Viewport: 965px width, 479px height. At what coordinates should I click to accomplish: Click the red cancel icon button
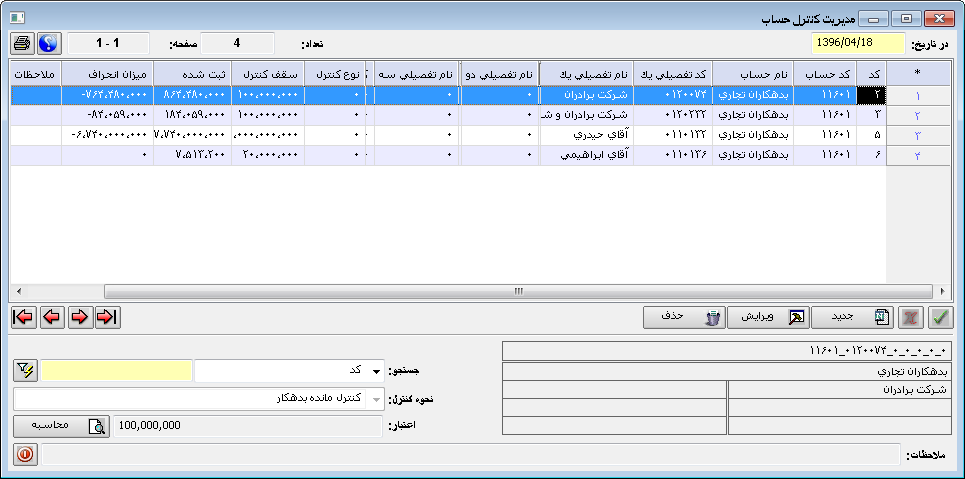[911, 317]
